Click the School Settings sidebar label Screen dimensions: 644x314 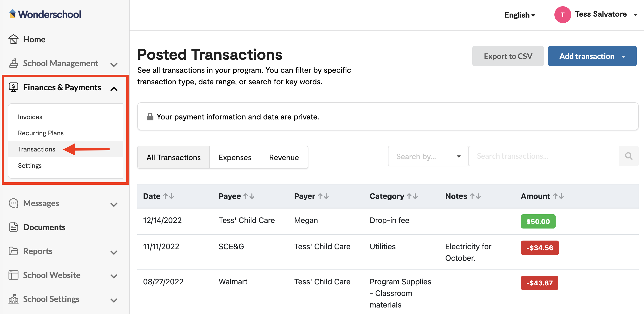(x=51, y=299)
